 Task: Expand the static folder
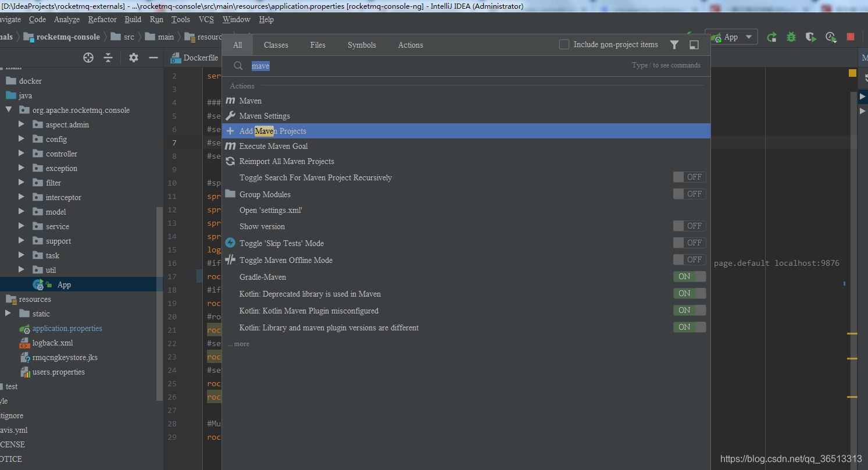coord(8,313)
